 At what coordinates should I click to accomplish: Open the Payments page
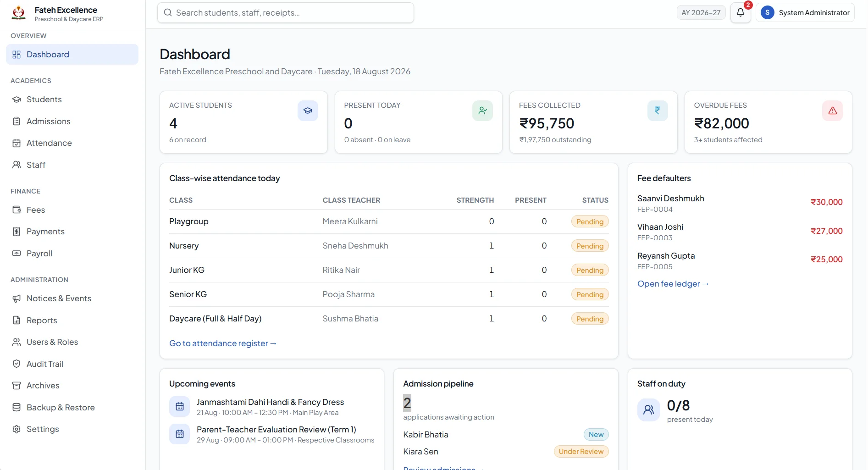tap(72, 232)
